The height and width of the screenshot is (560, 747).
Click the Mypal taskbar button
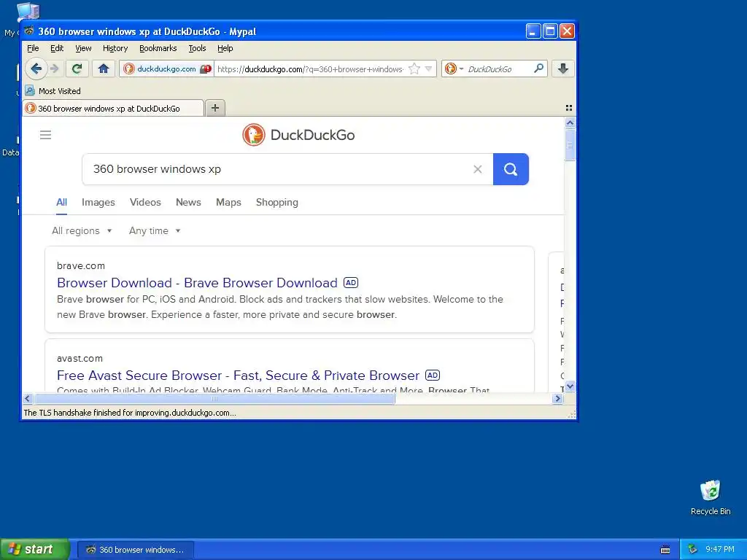pyautogui.click(x=135, y=550)
